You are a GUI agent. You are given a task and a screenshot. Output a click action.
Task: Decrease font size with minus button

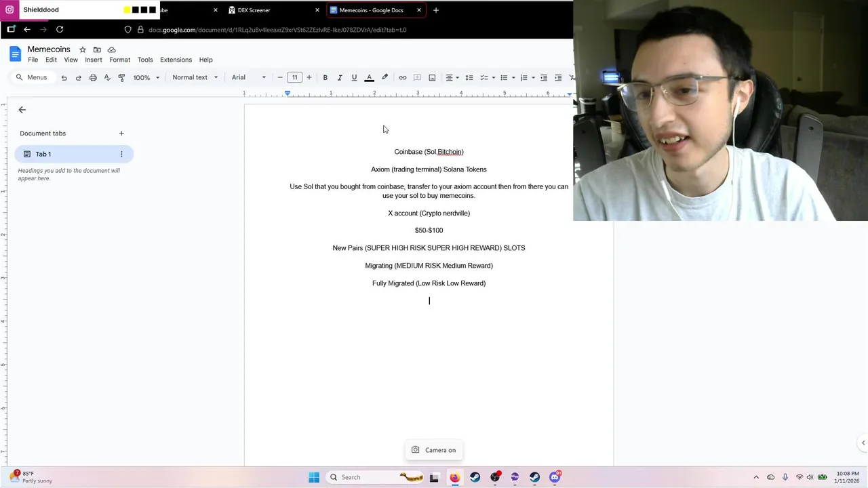pyautogui.click(x=280, y=77)
